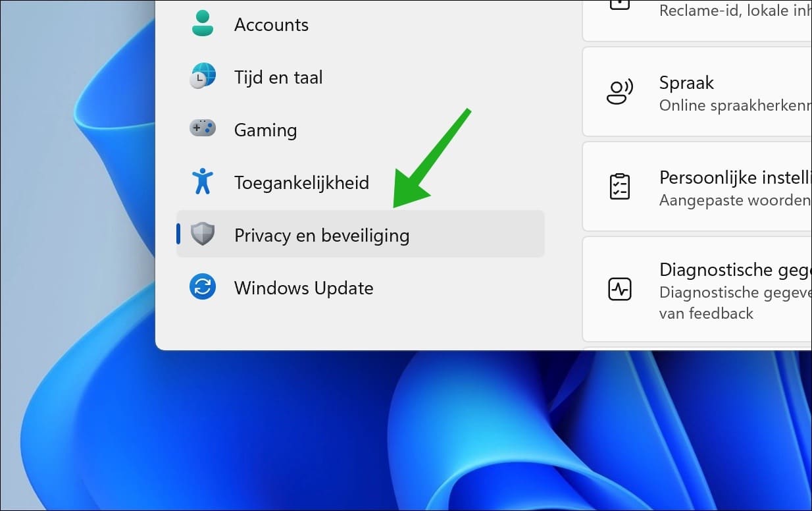This screenshot has height=511, width=812.
Task: Click the Windows Update sync icon
Action: click(x=203, y=287)
